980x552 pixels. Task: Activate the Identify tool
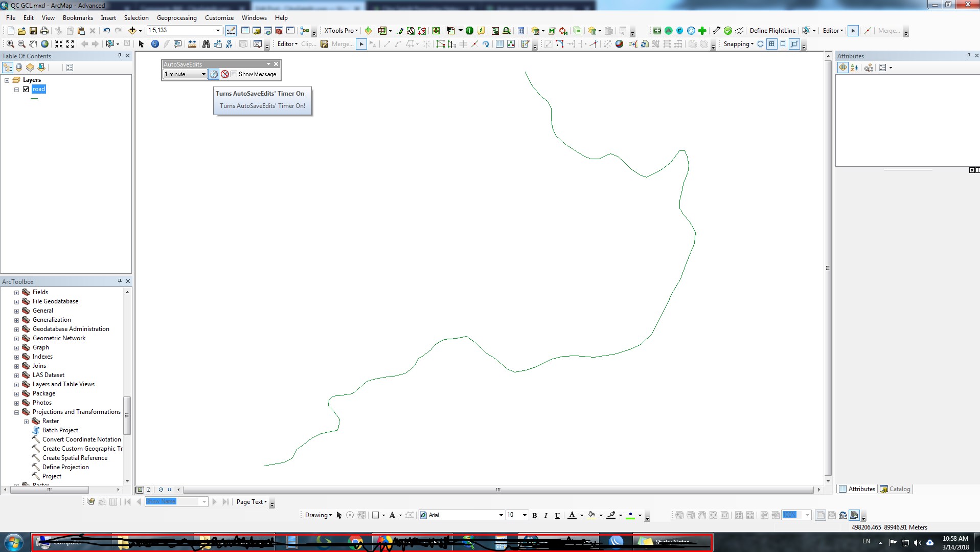click(x=155, y=44)
